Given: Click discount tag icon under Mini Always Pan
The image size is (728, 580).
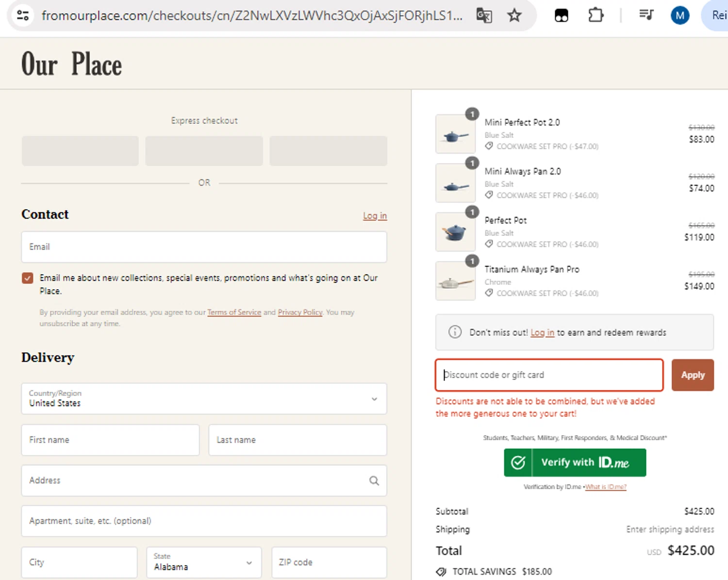Looking at the screenshot, I should point(489,195).
